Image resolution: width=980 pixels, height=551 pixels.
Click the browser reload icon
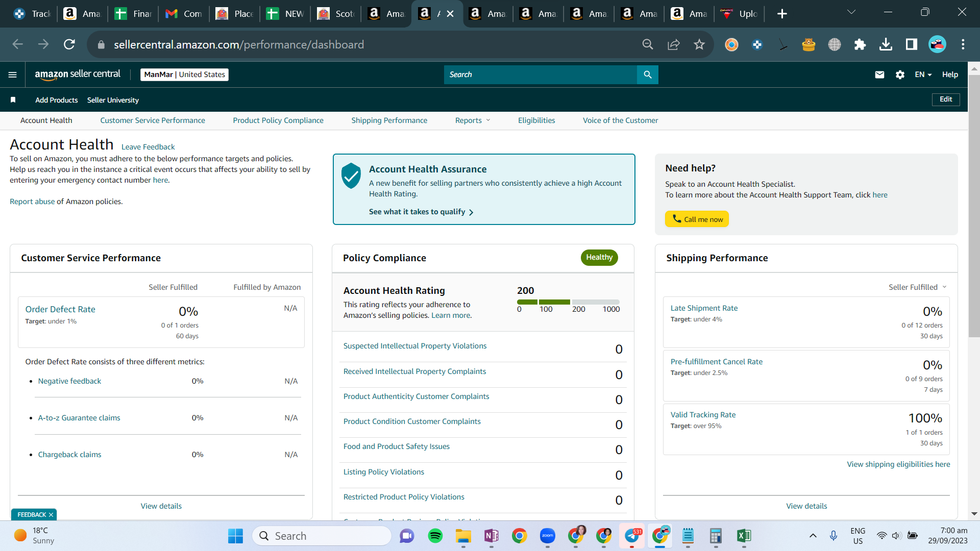69,44
